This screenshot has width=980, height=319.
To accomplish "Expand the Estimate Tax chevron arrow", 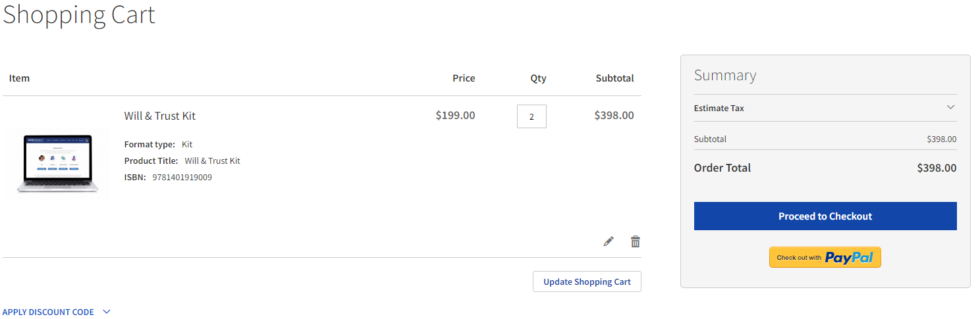I will pos(950,107).
